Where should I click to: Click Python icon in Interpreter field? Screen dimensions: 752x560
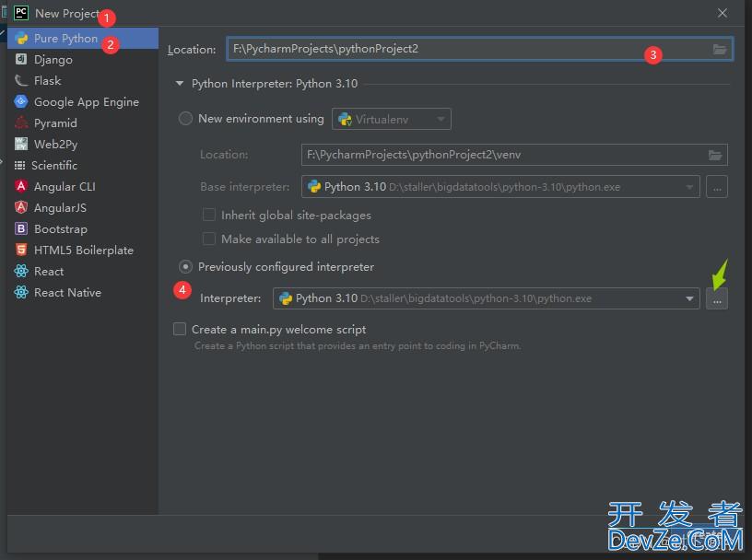(x=286, y=298)
